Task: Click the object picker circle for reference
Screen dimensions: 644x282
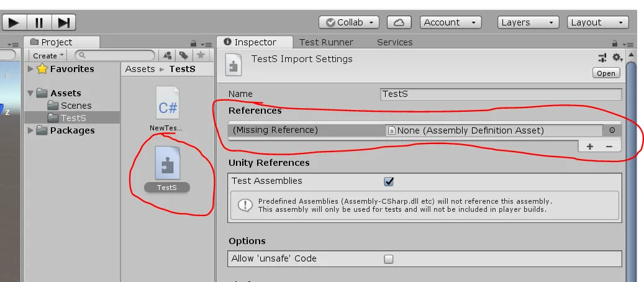Action: (612, 130)
